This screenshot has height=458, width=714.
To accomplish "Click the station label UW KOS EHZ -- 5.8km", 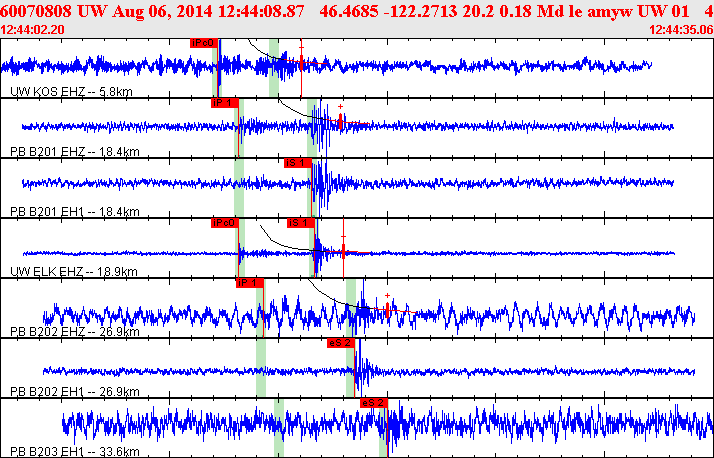I will (71, 92).
